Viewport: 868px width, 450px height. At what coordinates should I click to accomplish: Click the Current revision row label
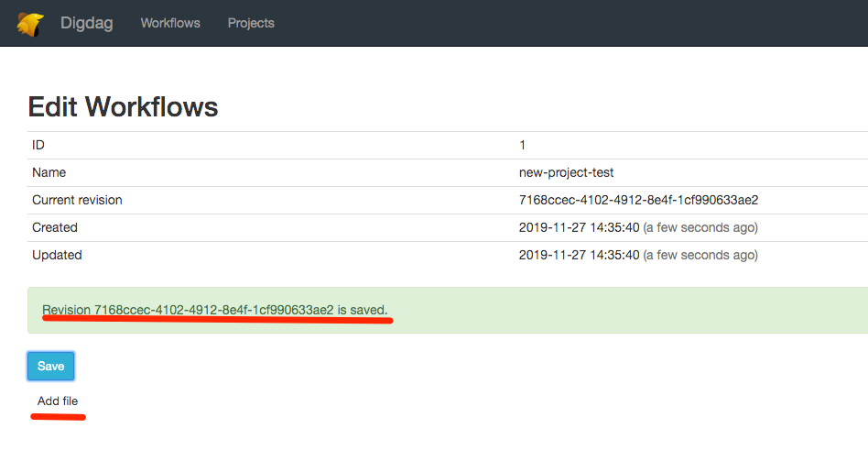pos(77,200)
